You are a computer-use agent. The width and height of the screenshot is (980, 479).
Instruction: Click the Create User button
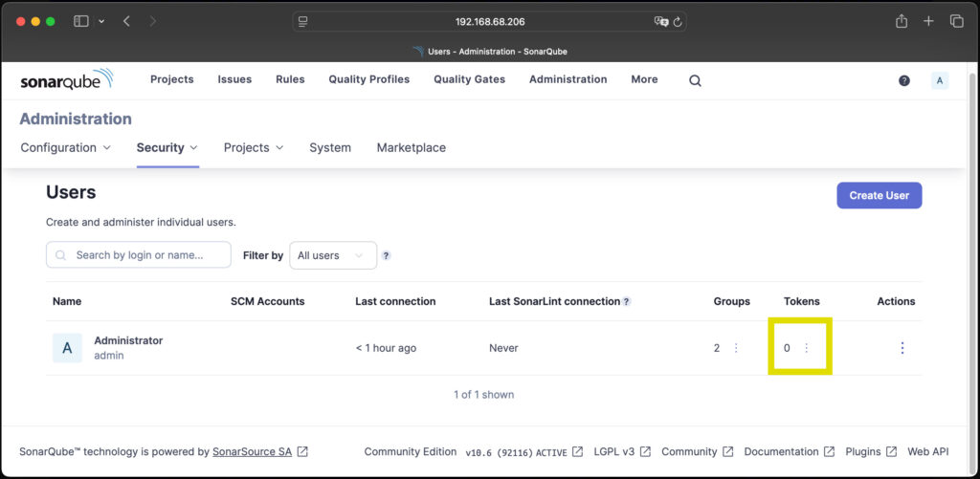880,195
